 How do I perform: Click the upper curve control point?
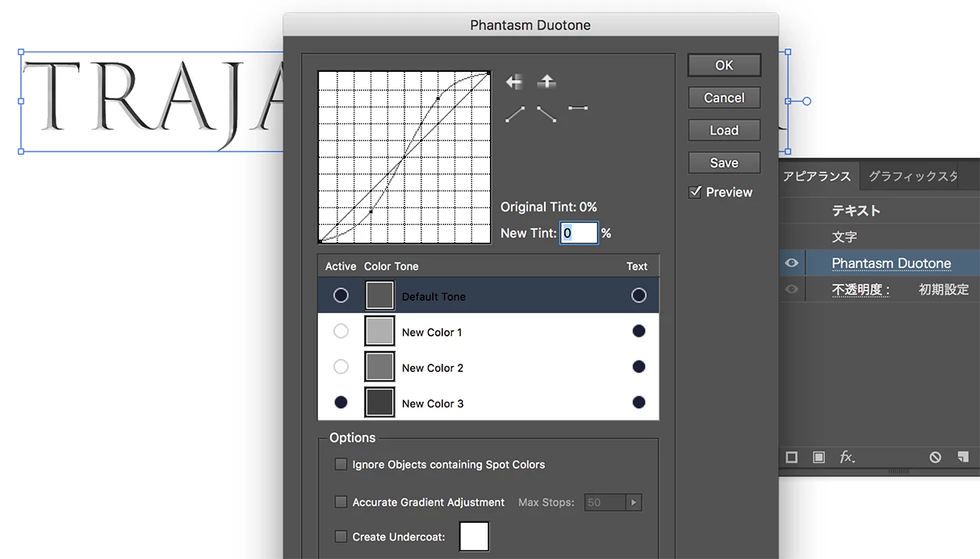[438, 98]
